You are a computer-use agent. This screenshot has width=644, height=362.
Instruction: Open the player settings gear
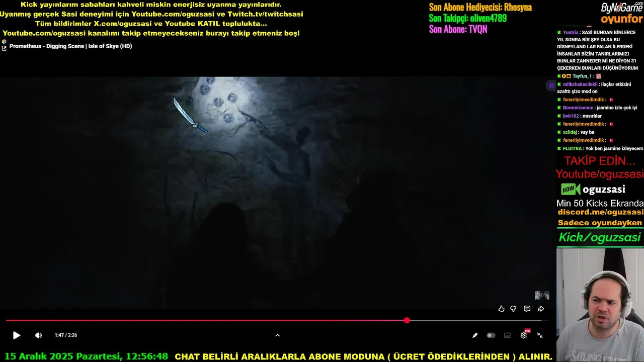(x=523, y=335)
